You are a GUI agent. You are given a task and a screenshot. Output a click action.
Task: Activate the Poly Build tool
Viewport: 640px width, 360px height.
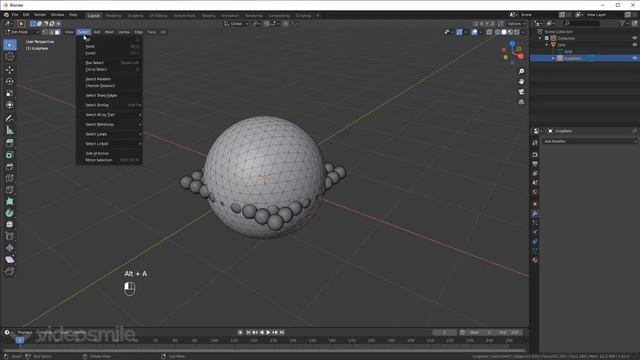coord(10,202)
